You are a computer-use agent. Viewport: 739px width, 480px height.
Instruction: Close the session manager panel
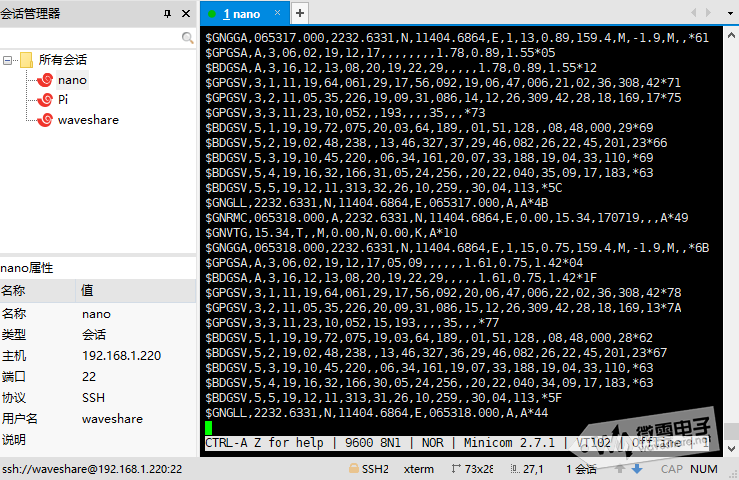point(185,13)
